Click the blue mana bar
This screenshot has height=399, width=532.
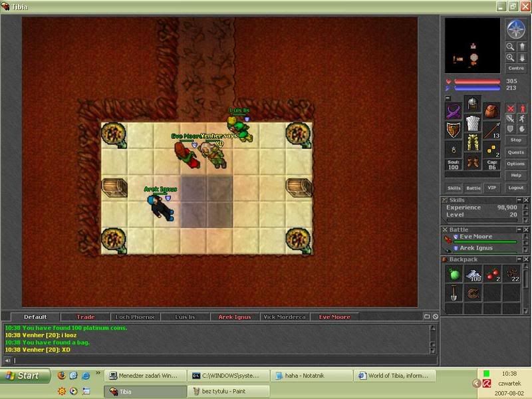pyautogui.click(x=477, y=88)
